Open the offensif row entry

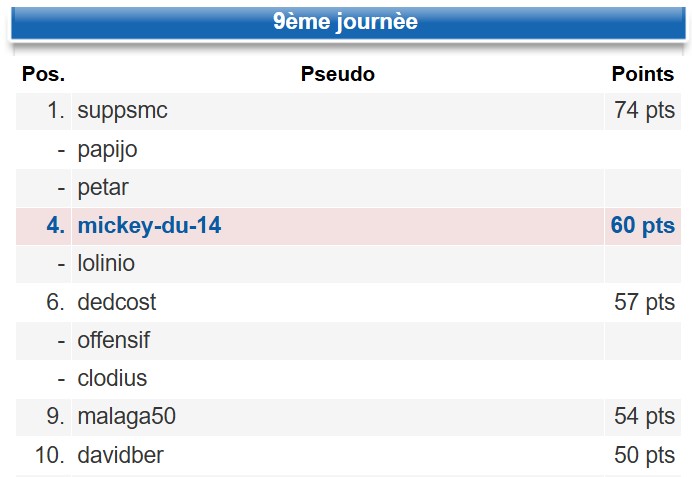pyautogui.click(x=114, y=340)
